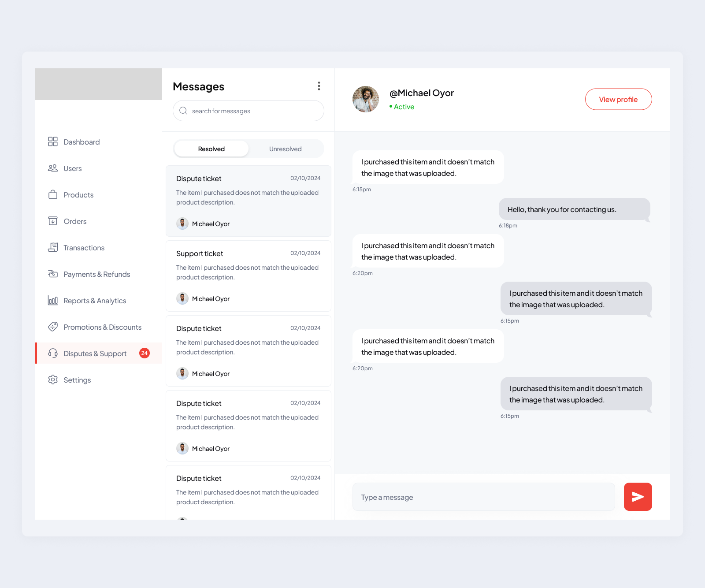Switch to the Resolved tab

click(211, 149)
